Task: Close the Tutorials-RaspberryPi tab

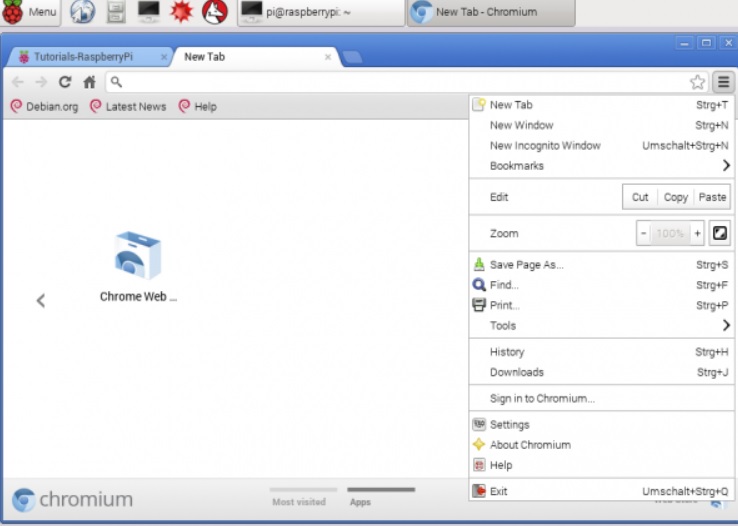Action: pyautogui.click(x=164, y=57)
